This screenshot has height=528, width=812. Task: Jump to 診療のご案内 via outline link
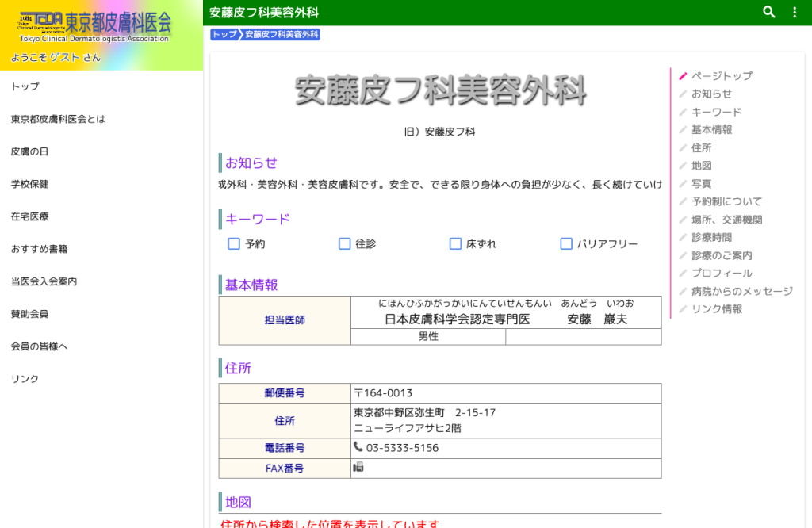tap(722, 256)
